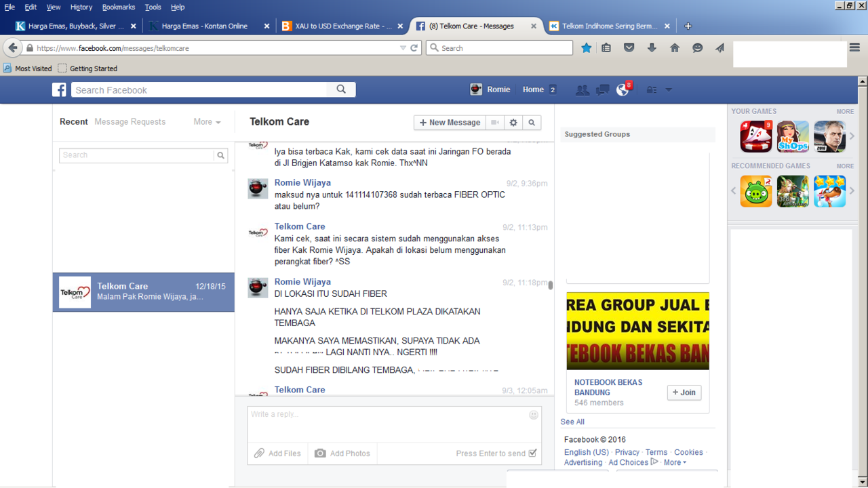Open the Getting Started bookmark
Image resolution: width=868 pixels, height=488 pixels.
pyautogui.click(x=87, y=68)
